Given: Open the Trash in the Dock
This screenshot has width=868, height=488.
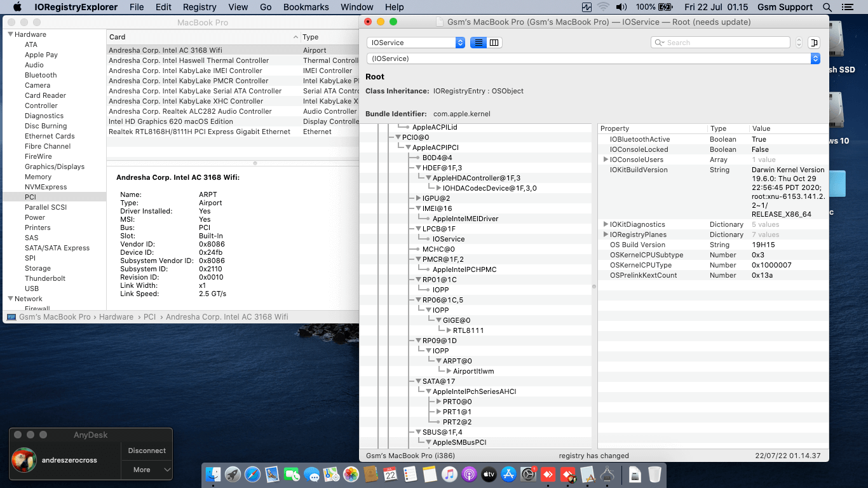Looking at the screenshot, I should click(654, 474).
